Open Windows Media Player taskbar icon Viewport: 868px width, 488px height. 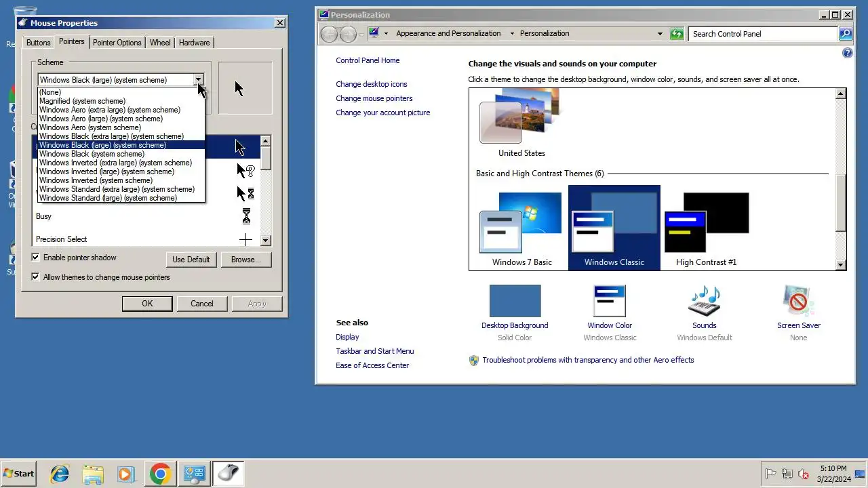pos(126,474)
